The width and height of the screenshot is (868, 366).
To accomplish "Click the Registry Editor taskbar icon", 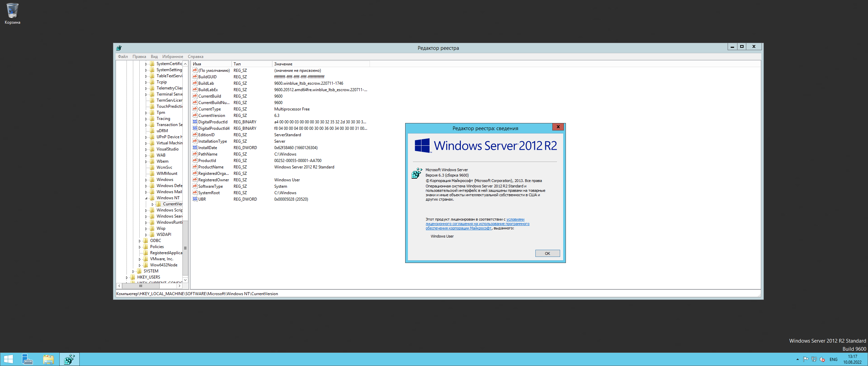I will (x=70, y=359).
